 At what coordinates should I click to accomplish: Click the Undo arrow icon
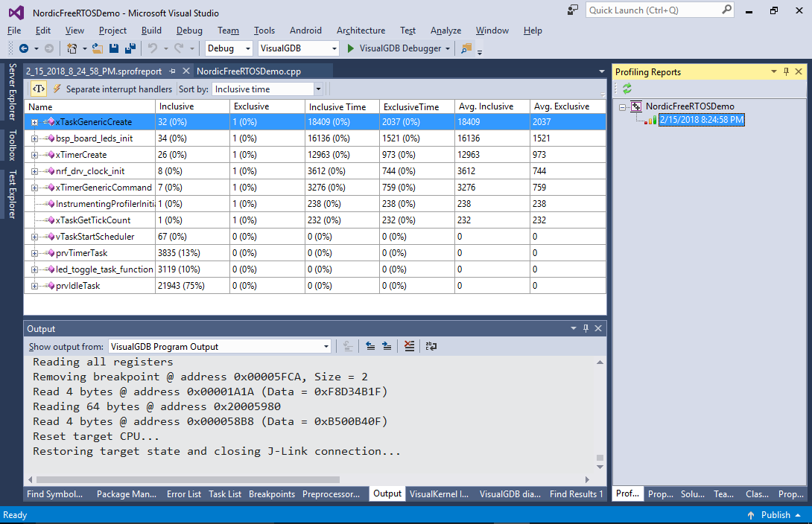tap(152, 48)
